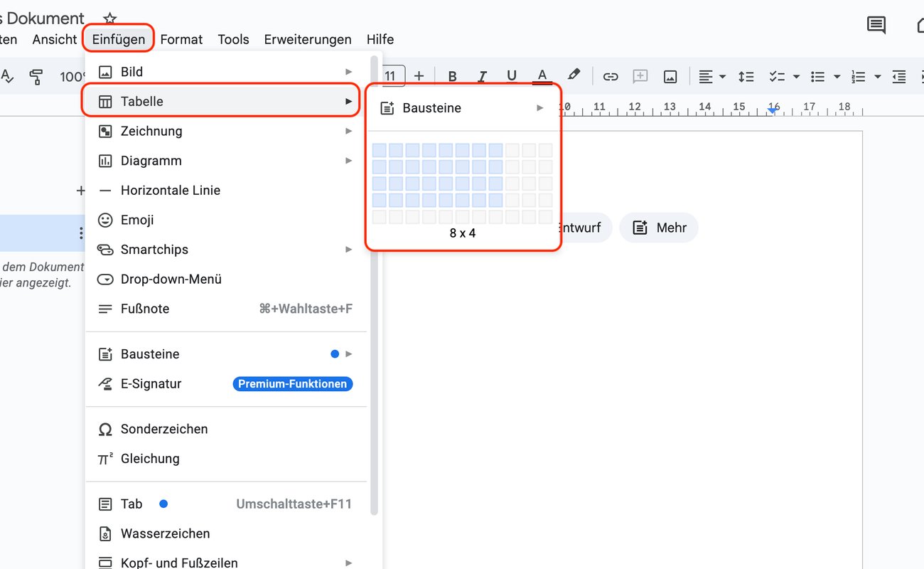This screenshot has height=569, width=924.
Task: Apply italic formatting
Action: pyautogui.click(x=482, y=76)
